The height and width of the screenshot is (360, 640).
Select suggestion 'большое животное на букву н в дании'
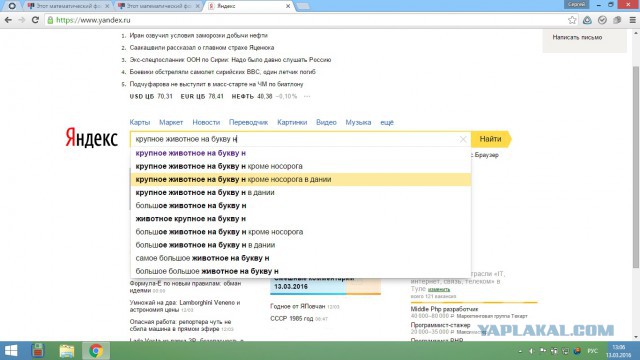coord(301,245)
